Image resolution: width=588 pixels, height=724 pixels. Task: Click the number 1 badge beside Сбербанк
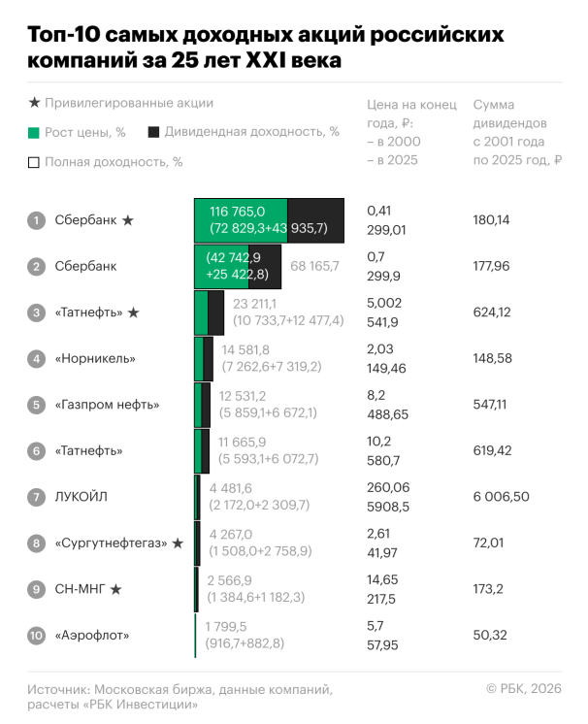(x=36, y=220)
